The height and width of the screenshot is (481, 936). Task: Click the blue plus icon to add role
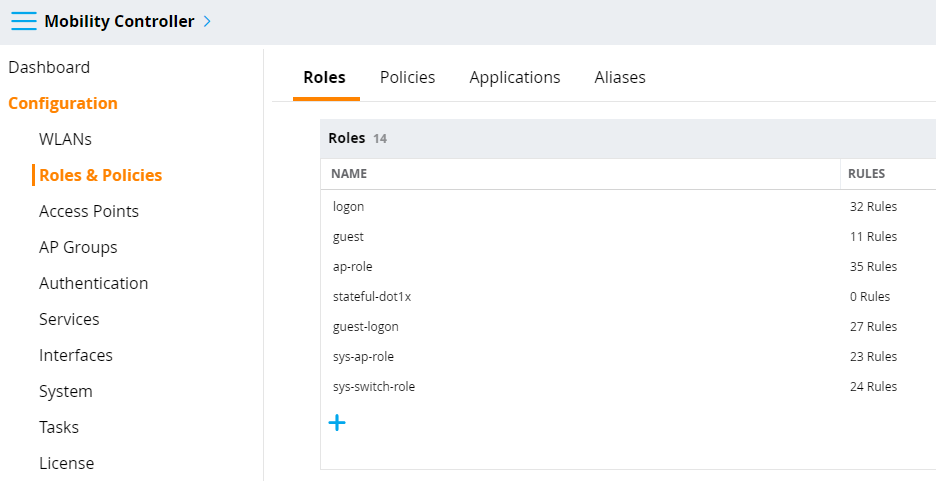337,423
